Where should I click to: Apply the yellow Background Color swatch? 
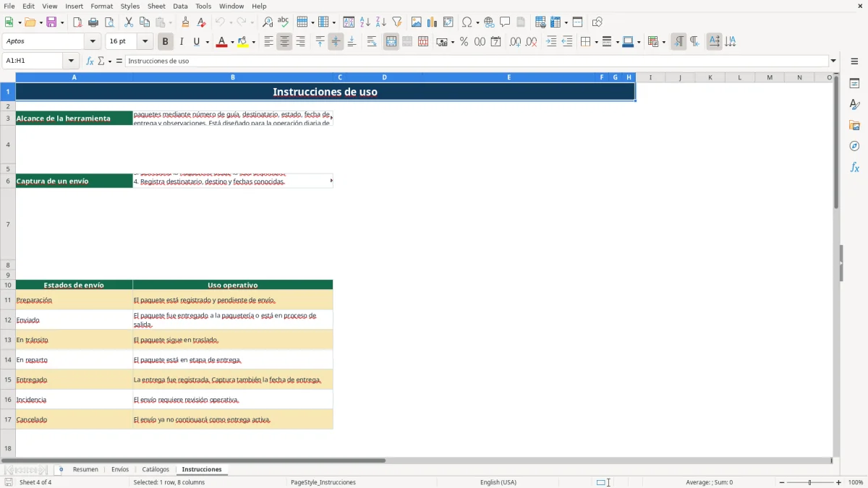242,42
